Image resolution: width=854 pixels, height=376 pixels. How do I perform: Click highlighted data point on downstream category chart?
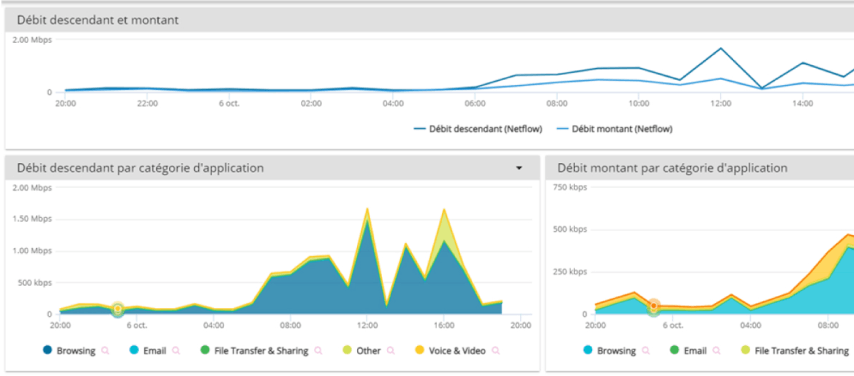click(x=118, y=308)
